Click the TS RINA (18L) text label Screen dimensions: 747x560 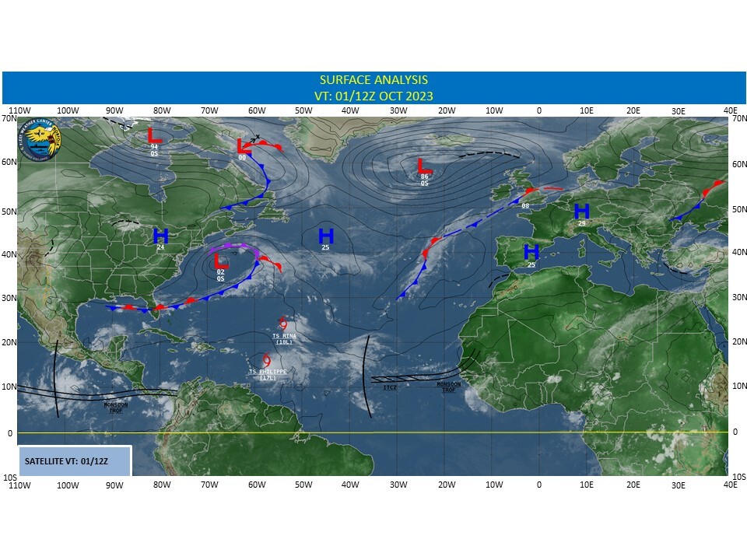tap(282, 339)
